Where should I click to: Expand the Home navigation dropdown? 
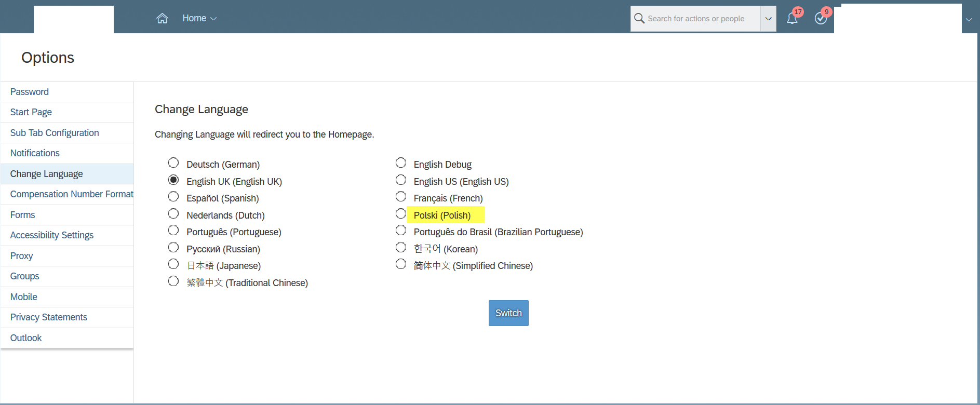(199, 18)
